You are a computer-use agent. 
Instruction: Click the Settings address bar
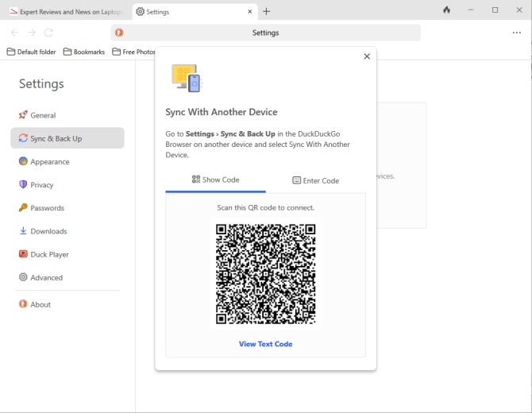[265, 33]
